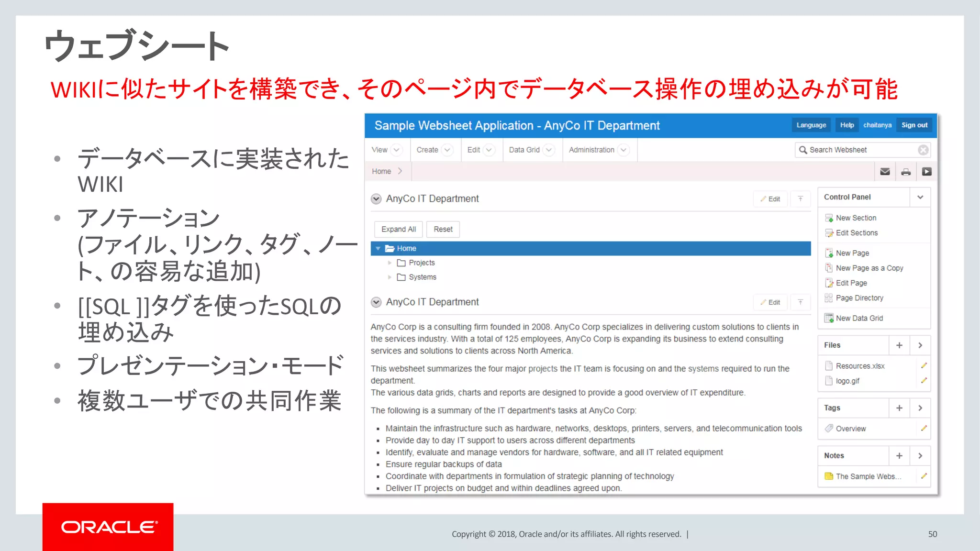The width and height of the screenshot is (980, 551).
Task: Click the Language button
Action: [x=811, y=125]
